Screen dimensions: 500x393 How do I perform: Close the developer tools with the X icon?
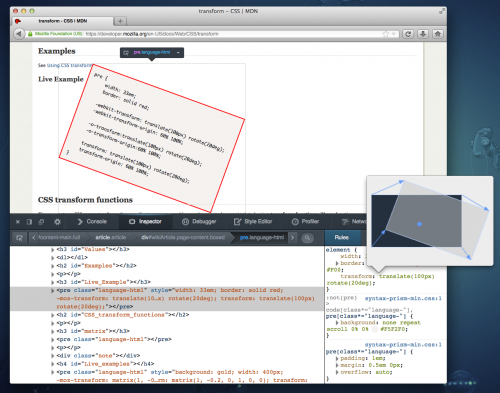coord(18,222)
